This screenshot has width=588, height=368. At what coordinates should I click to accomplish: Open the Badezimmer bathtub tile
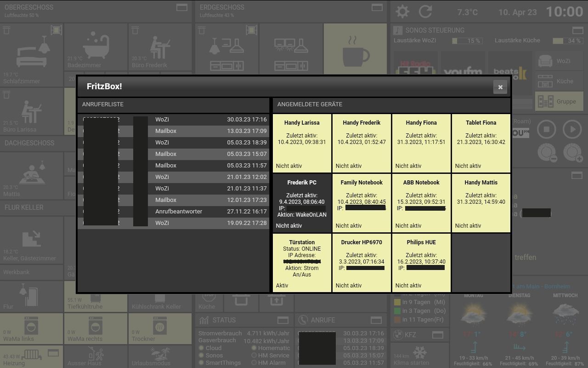tap(96, 47)
